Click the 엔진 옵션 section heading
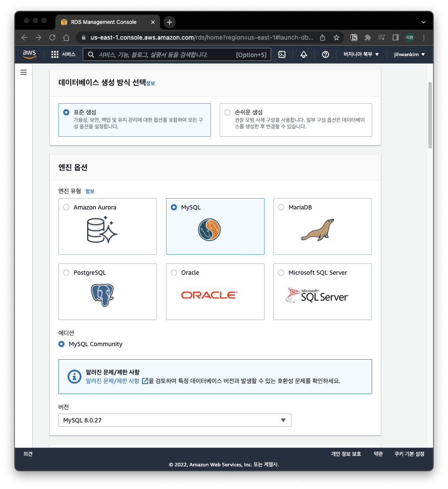This screenshot has width=448, height=489. pos(73,168)
